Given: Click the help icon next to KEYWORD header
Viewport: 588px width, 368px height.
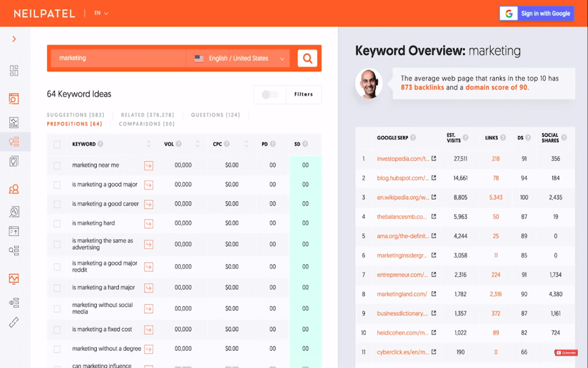Looking at the screenshot, I should [x=100, y=144].
